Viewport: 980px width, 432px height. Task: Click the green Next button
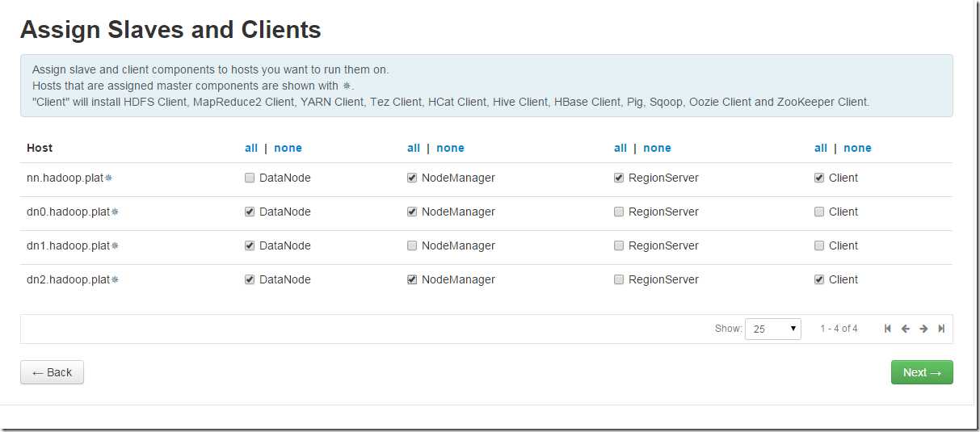tap(922, 372)
